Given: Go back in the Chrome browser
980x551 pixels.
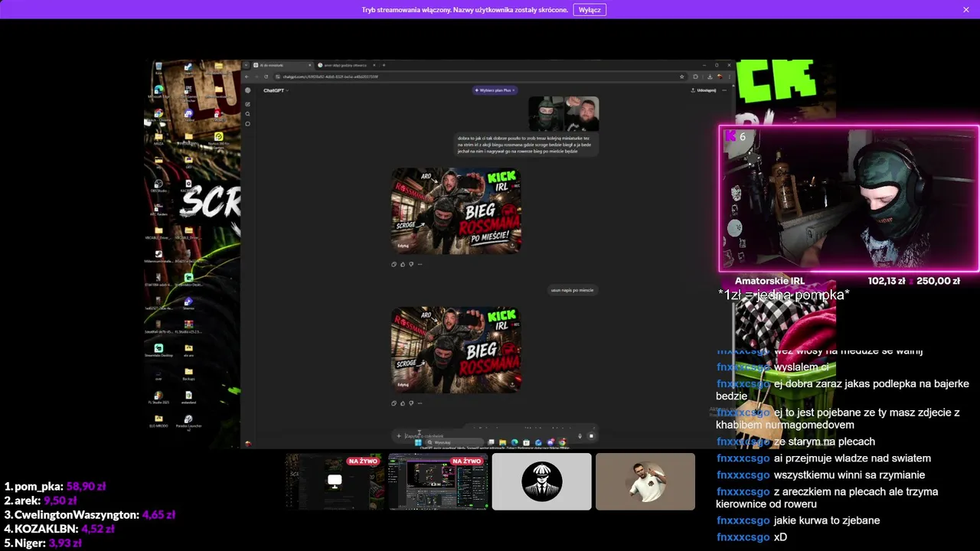Looking at the screenshot, I should 247,77.
